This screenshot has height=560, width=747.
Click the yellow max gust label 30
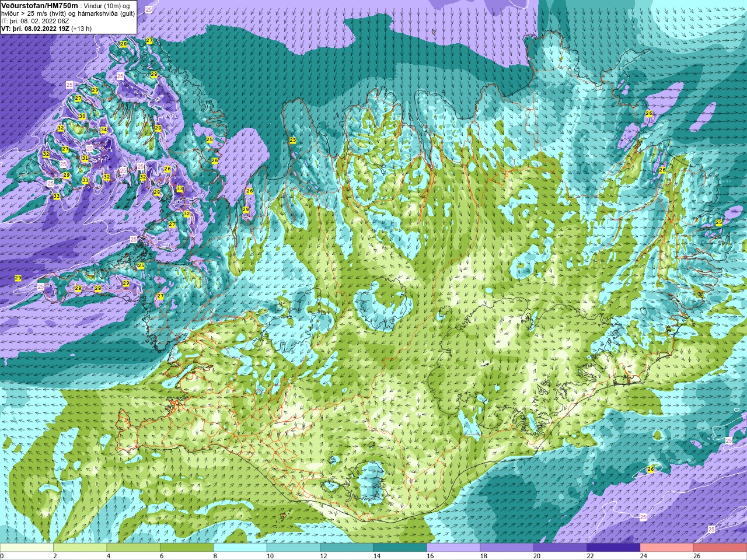[82, 117]
